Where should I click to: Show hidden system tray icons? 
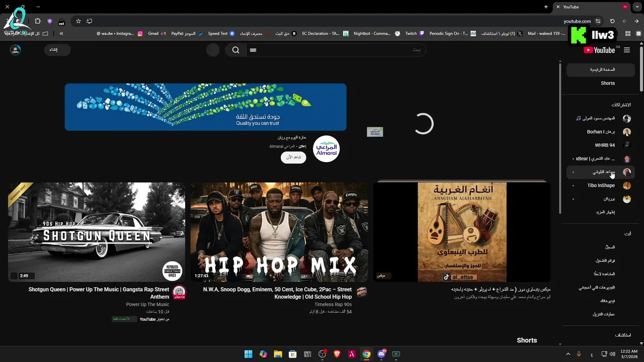tap(568, 354)
